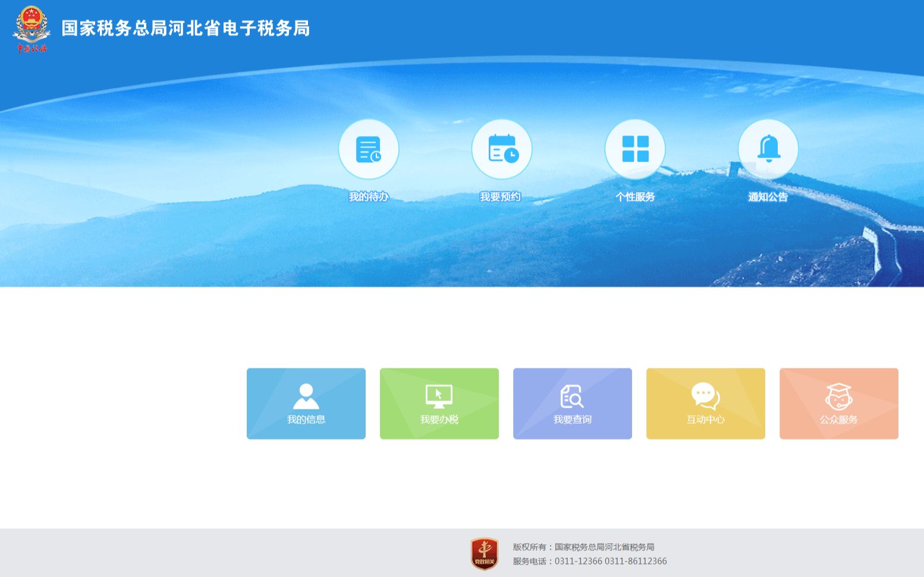The width and height of the screenshot is (924, 577).
Task: Select the 公众服务 graduate tile
Action: coord(839,403)
